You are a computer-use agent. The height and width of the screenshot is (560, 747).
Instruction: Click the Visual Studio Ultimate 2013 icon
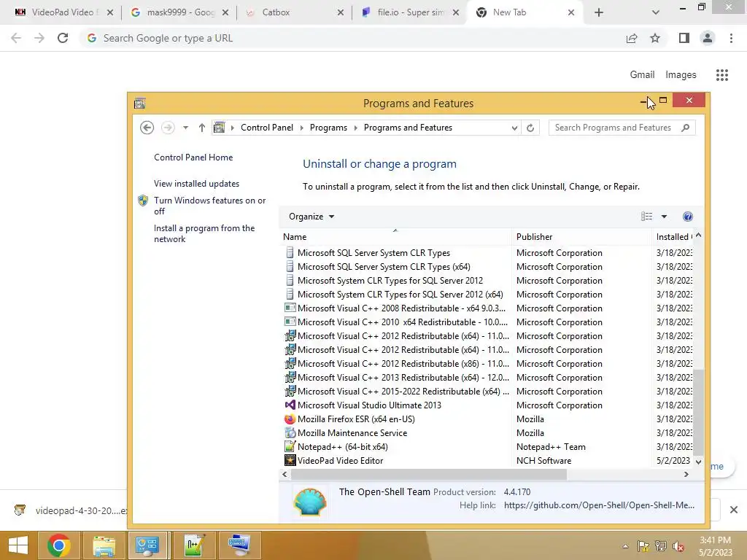point(290,405)
